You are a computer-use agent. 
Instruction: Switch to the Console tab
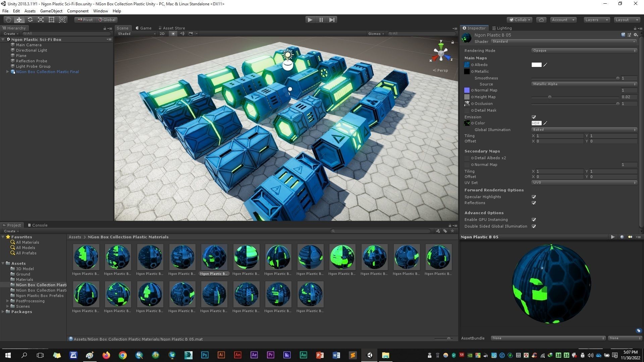38,225
